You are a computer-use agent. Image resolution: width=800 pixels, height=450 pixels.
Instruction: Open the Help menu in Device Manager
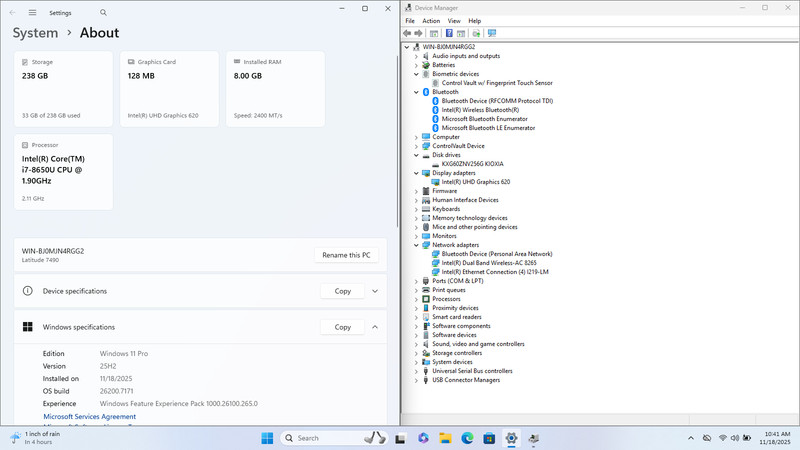pyautogui.click(x=474, y=21)
